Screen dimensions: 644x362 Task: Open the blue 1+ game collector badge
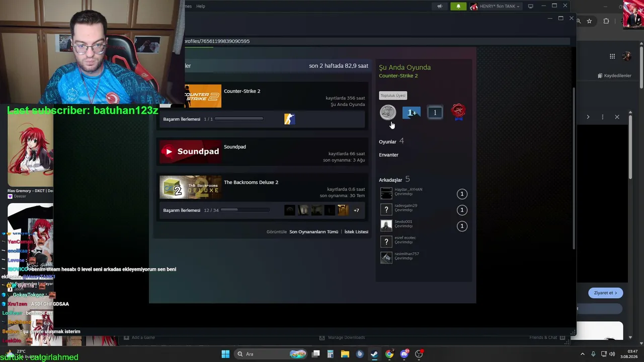[x=411, y=113]
